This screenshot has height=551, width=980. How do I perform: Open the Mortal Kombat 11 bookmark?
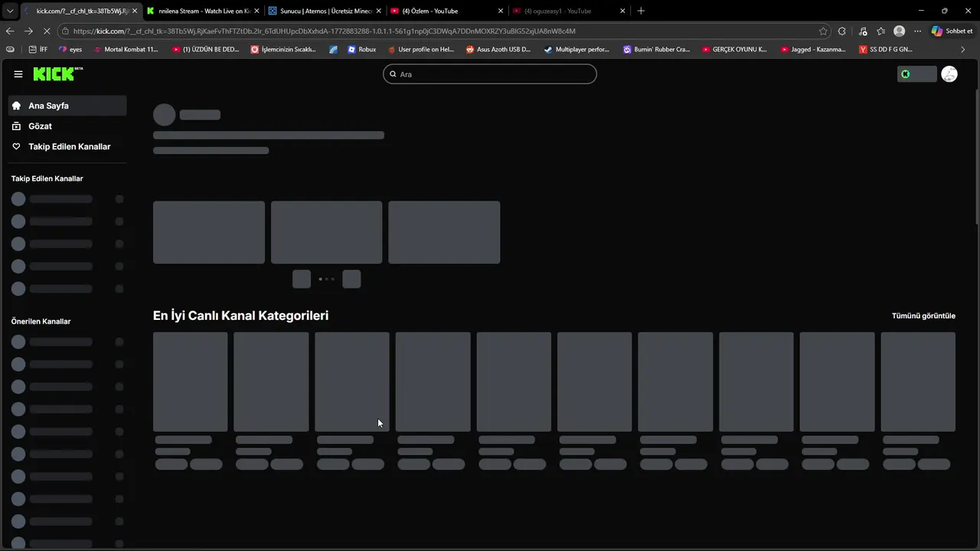click(x=126, y=49)
